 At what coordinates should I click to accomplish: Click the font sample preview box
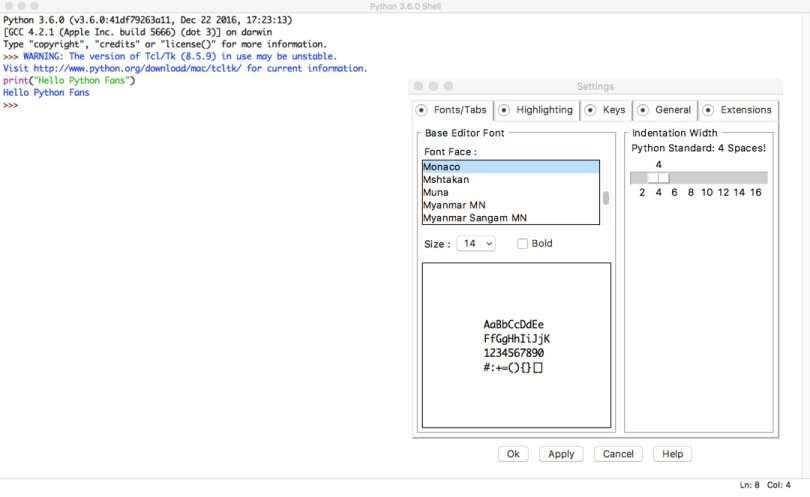coord(516,345)
